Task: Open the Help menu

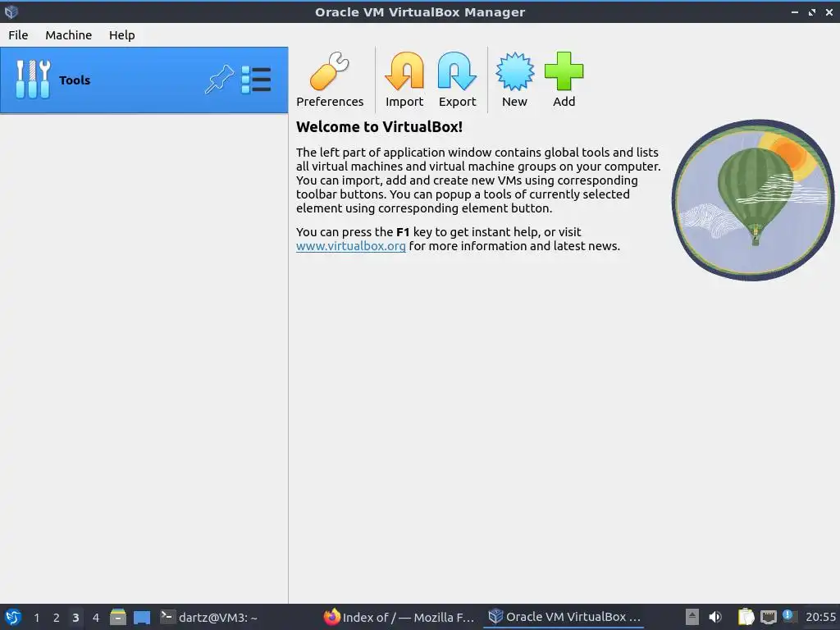Action: coord(121,34)
